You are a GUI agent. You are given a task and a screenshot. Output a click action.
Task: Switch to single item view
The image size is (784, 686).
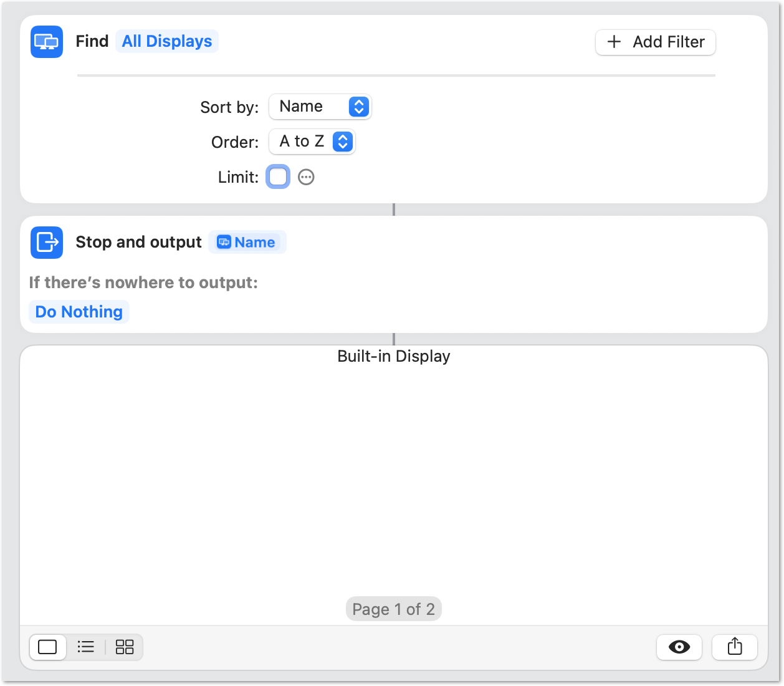[47, 647]
